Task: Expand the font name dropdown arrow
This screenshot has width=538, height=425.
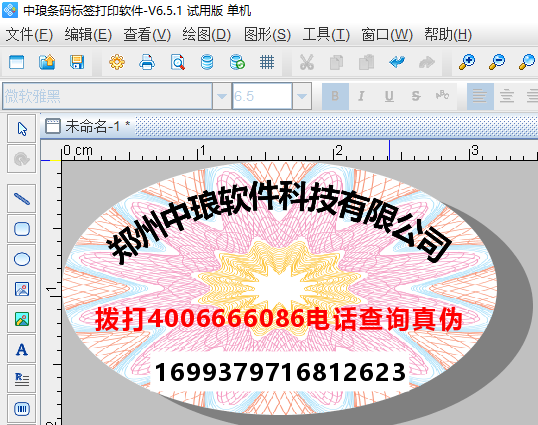Action: click(222, 96)
